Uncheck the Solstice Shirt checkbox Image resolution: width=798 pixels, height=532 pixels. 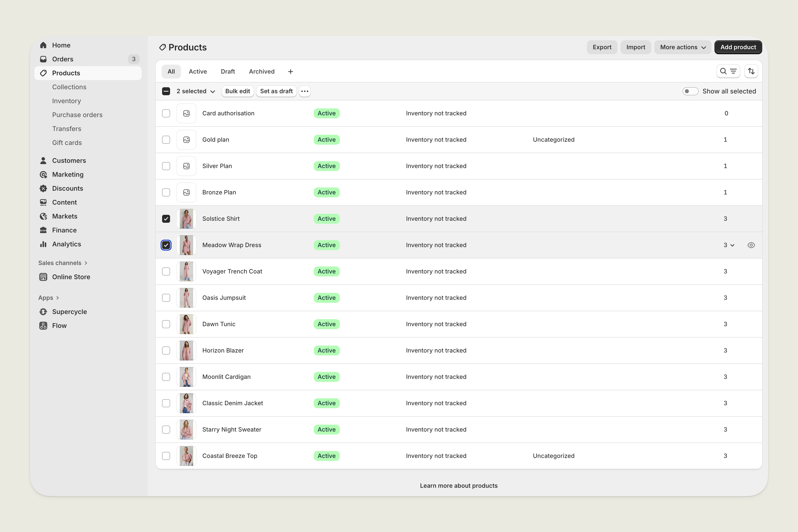[x=166, y=219]
